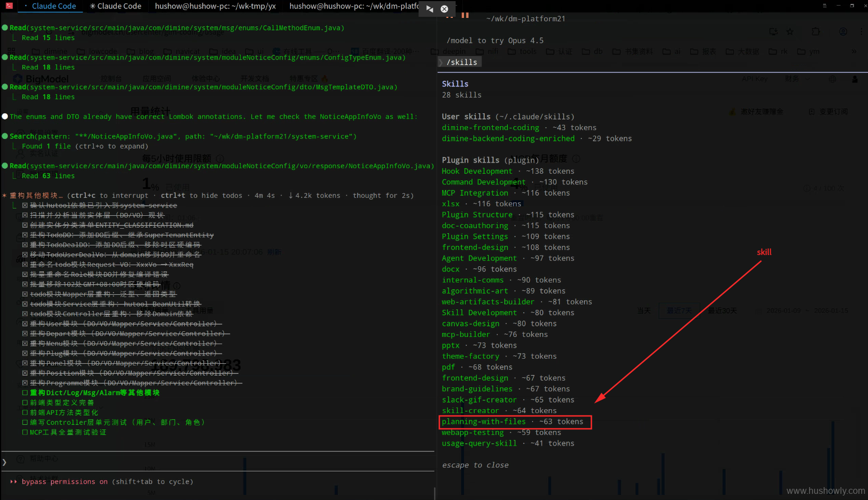Click the prompt chevron beside /skills
This screenshot has height=500, width=868.
tap(440, 62)
